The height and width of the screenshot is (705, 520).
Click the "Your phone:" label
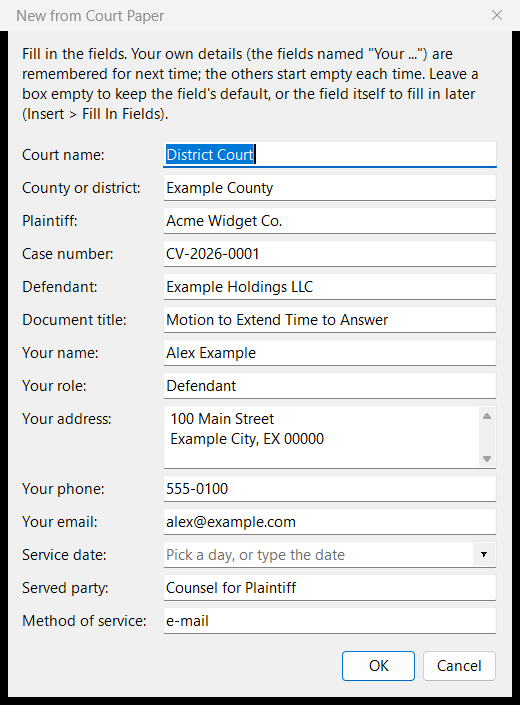click(63, 489)
